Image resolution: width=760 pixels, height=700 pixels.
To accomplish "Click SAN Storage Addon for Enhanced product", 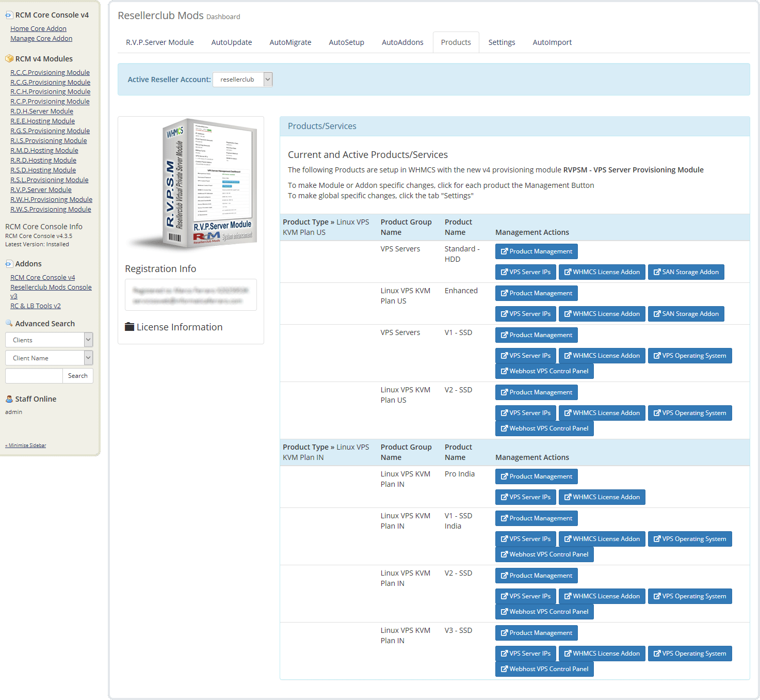I will click(x=686, y=314).
